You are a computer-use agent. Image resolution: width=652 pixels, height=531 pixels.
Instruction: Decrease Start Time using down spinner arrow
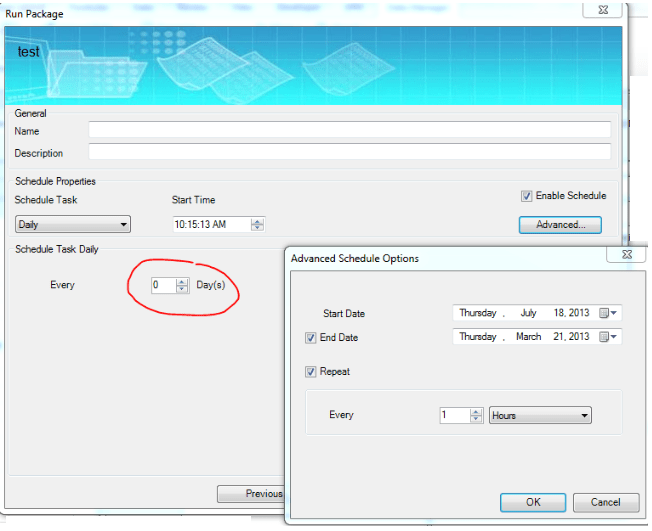click(258, 228)
